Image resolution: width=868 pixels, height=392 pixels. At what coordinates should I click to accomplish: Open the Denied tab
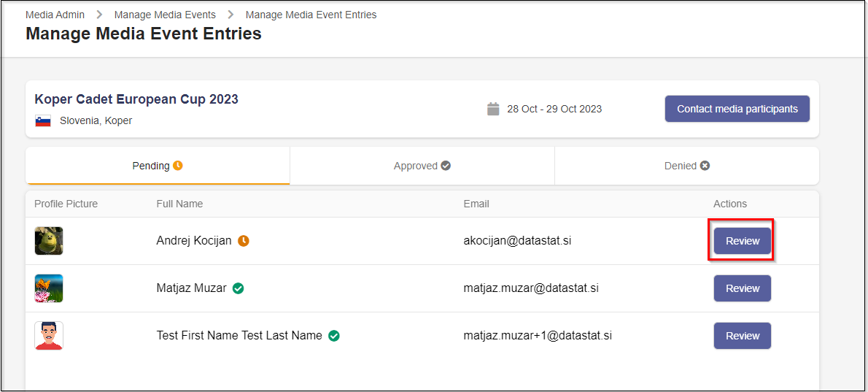click(686, 166)
